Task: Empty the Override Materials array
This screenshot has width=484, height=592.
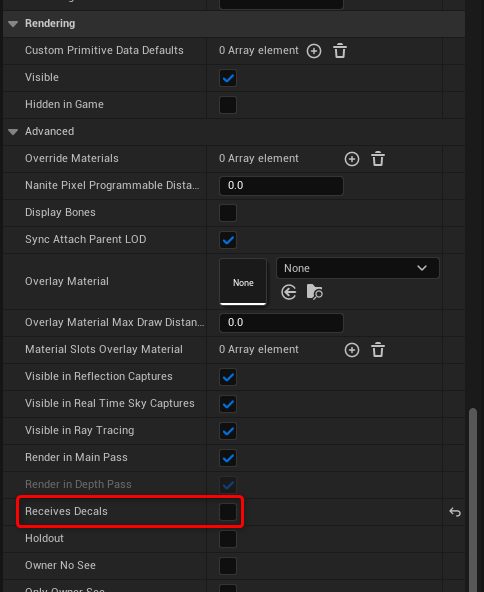Action: coord(378,159)
